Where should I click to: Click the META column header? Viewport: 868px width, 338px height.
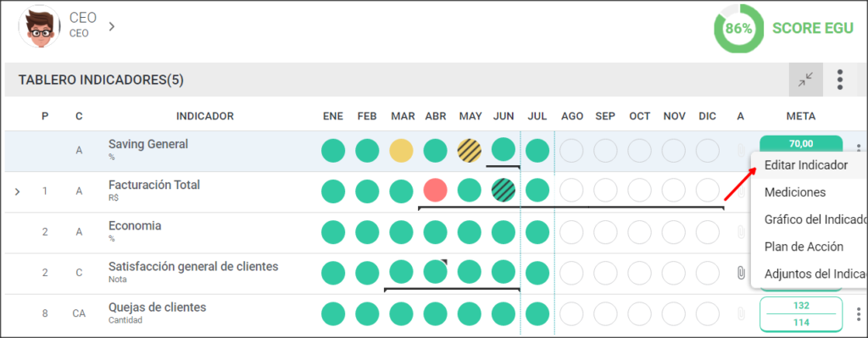click(801, 116)
